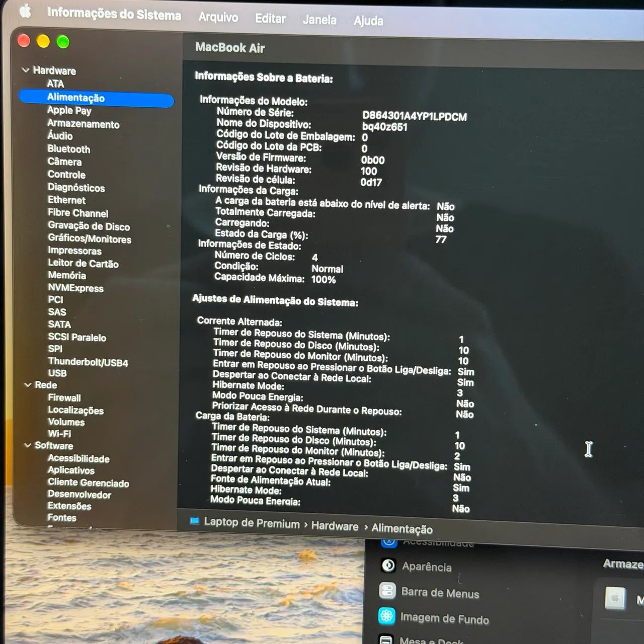
Task: Open the Arquivo menu
Action: (x=218, y=17)
